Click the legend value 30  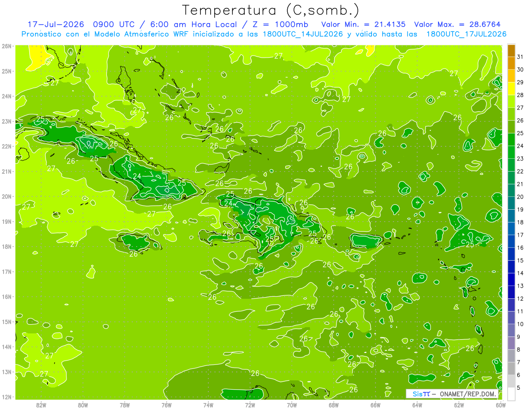[520, 70]
